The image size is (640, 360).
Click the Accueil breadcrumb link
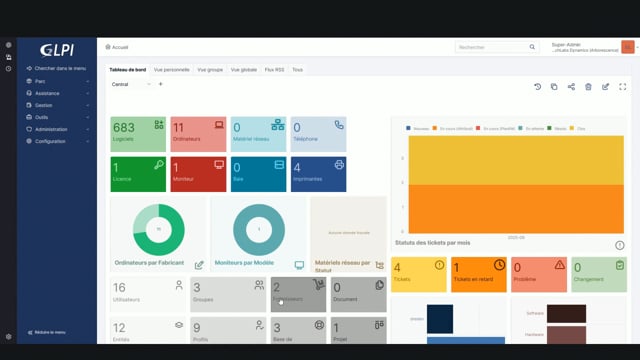click(120, 47)
